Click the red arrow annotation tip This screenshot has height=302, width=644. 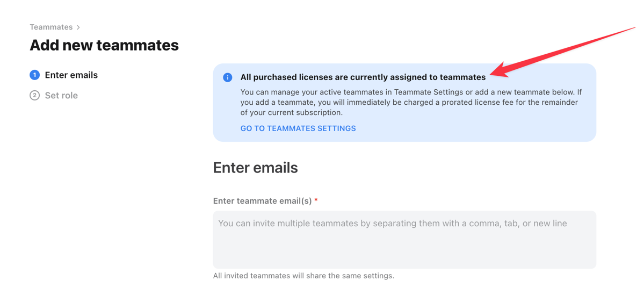pos(494,74)
